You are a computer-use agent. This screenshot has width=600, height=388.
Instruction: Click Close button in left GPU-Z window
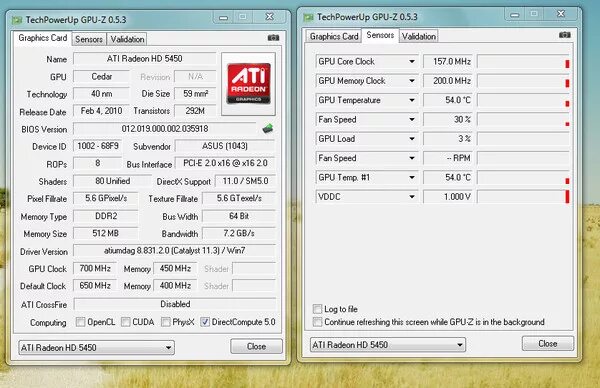[x=256, y=346]
